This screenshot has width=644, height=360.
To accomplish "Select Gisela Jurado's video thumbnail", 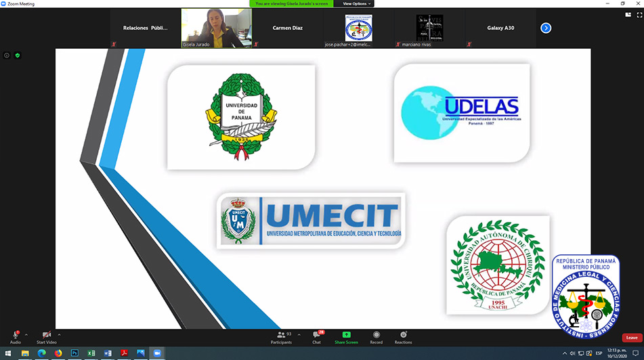I will pos(217,28).
